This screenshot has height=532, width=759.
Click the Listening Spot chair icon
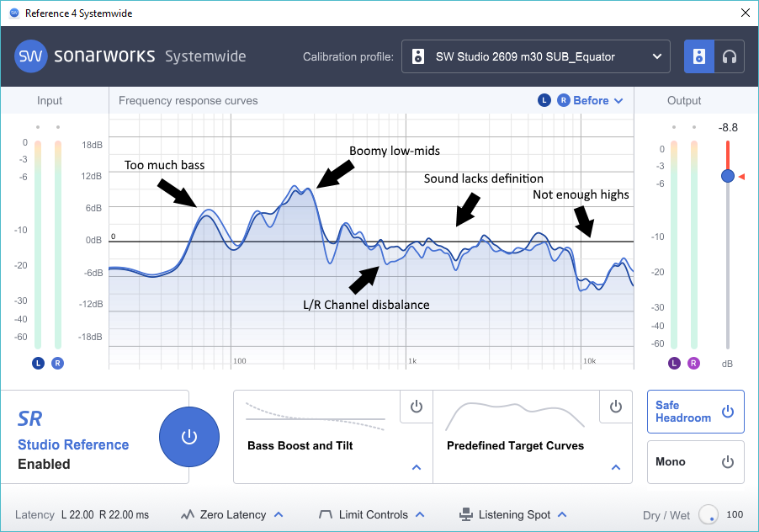tap(465, 514)
